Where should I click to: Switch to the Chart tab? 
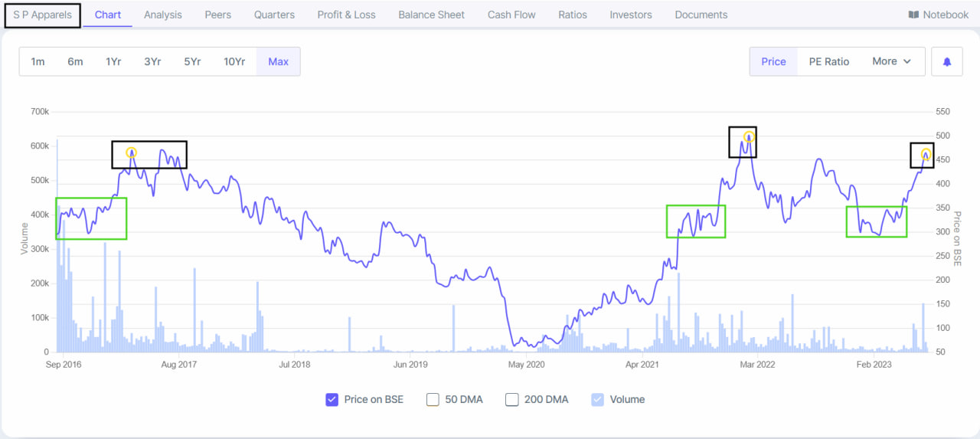click(108, 15)
